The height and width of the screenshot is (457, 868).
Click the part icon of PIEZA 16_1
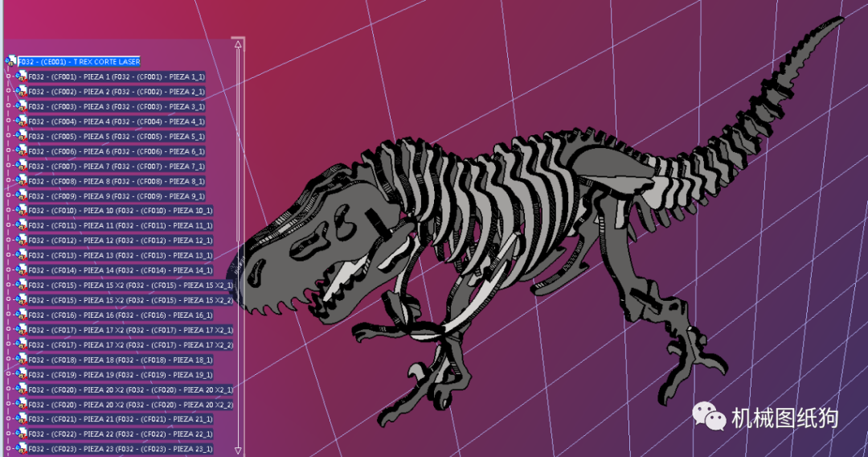click(x=21, y=315)
